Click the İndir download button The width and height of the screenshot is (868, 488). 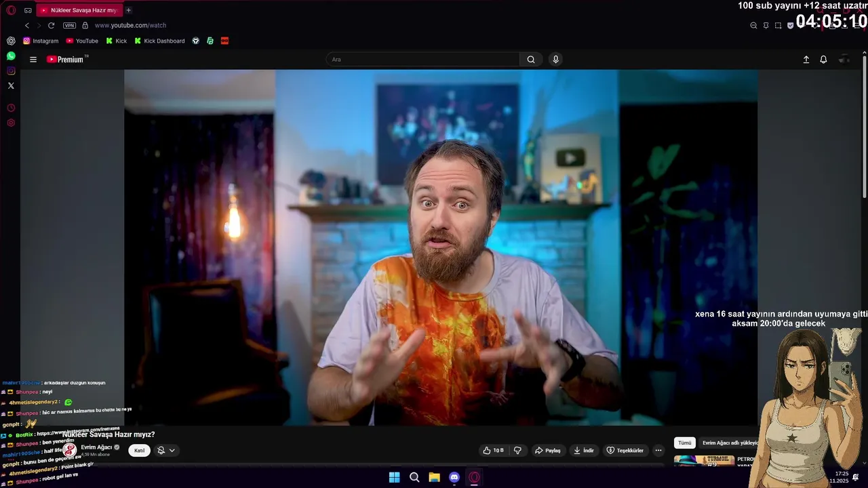583,451
